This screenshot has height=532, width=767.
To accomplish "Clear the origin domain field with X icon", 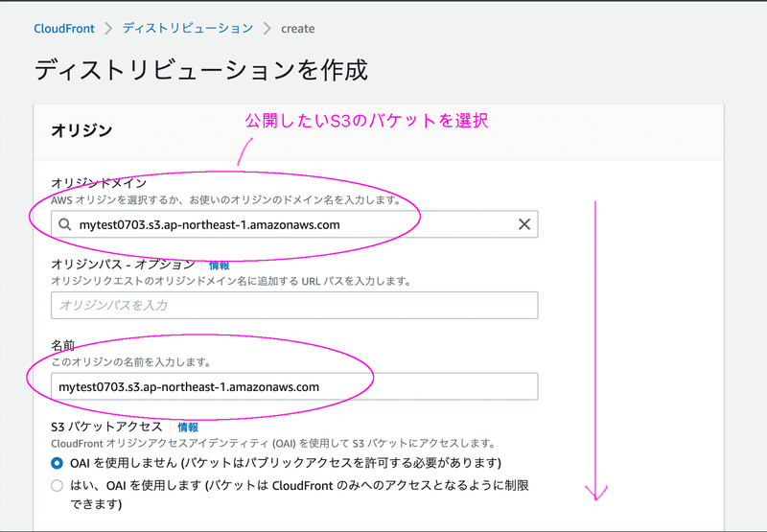I will coord(523,224).
